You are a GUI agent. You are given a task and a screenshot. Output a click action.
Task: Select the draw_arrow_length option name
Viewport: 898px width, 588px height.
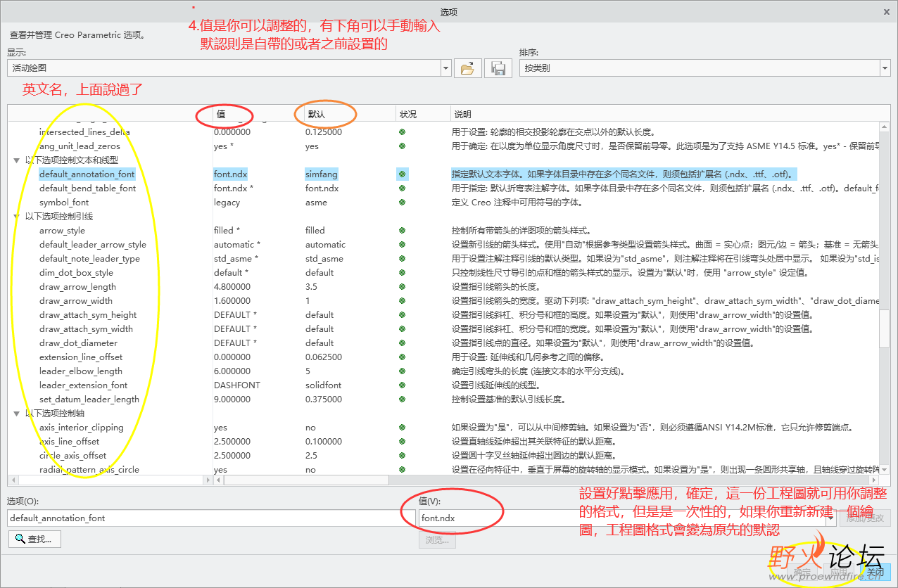click(x=77, y=287)
